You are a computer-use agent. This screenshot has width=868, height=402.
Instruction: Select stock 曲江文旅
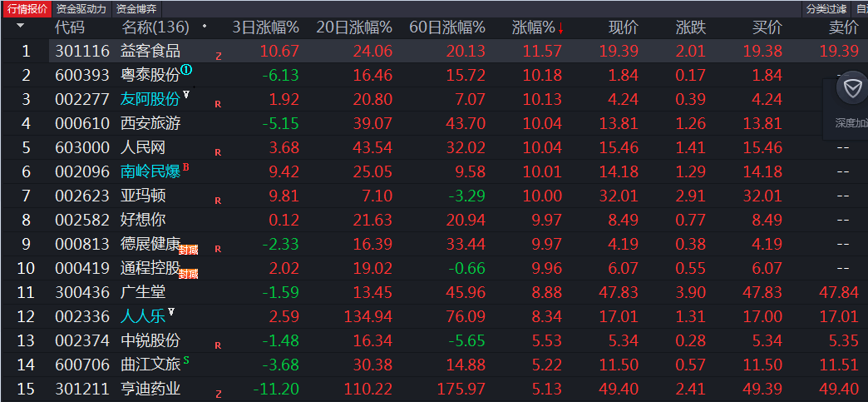click(150, 365)
